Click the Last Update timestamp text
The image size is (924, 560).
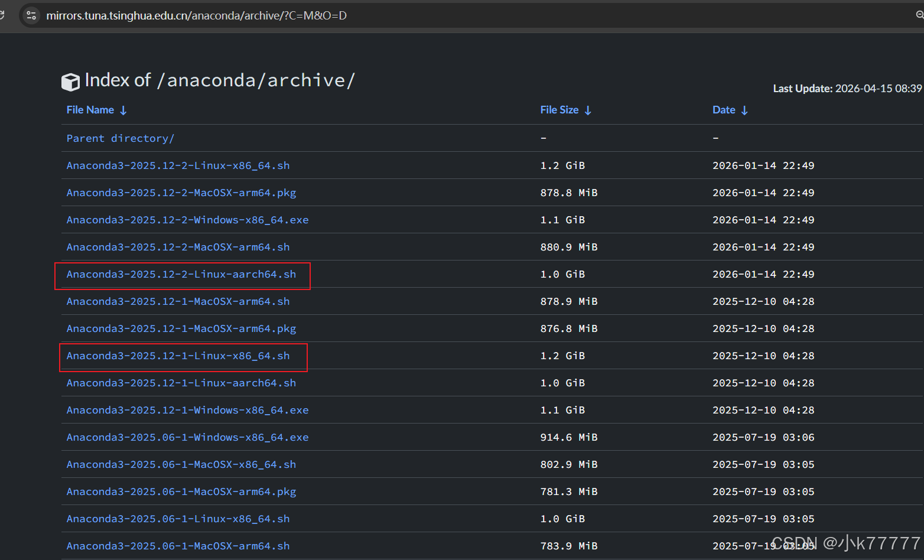click(x=848, y=88)
